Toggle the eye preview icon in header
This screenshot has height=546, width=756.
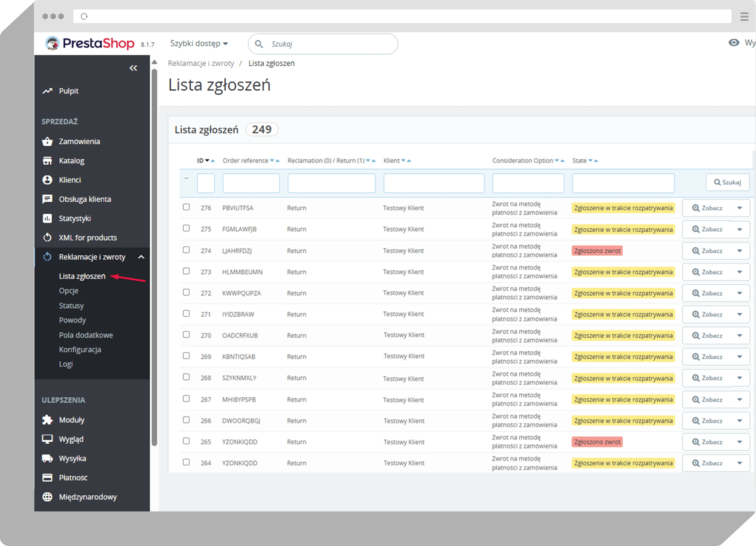pos(734,43)
